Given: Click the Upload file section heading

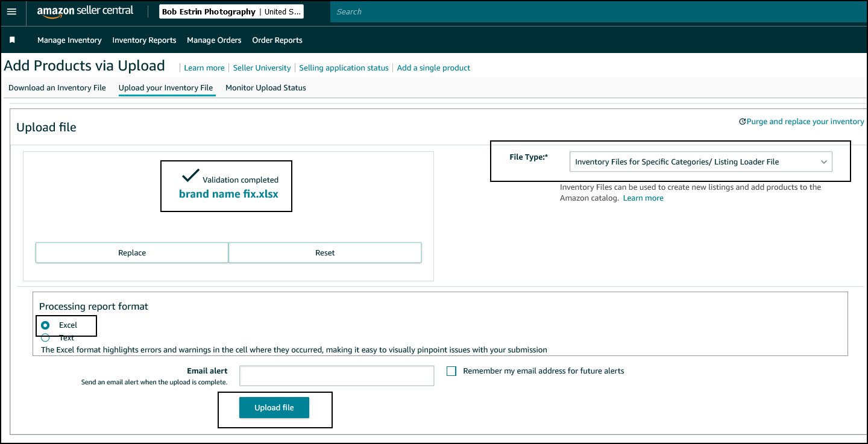Looking at the screenshot, I should [x=46, y=128].
